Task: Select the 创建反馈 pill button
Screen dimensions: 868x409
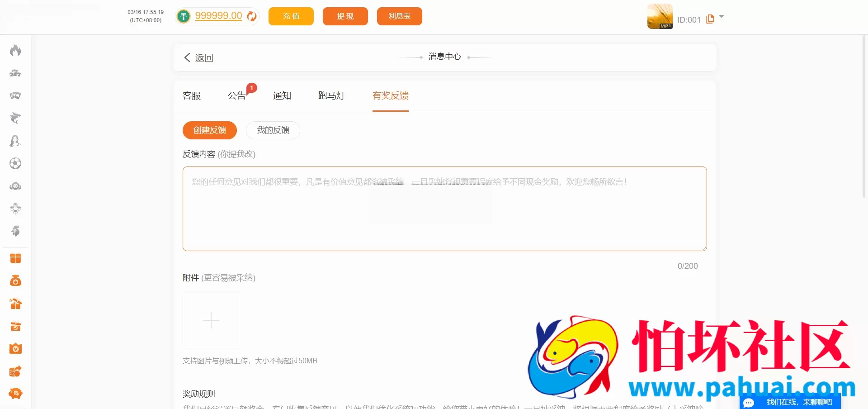Action: [210, 130]
